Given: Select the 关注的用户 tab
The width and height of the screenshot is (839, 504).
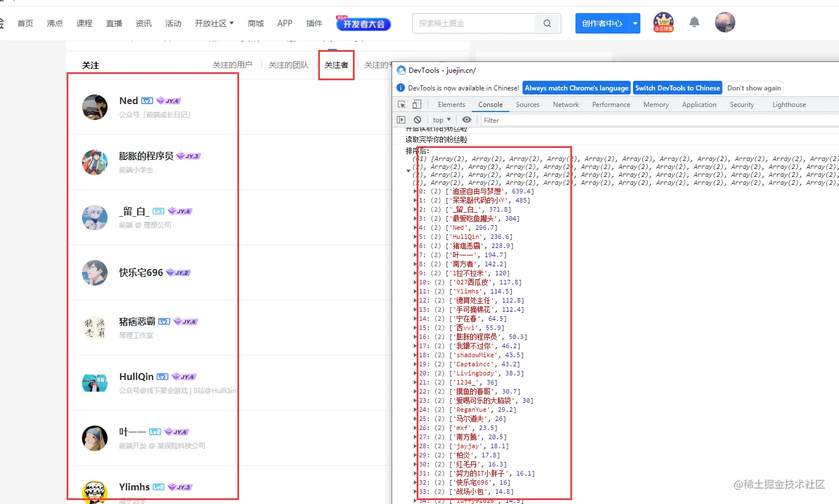Looking at the screenshot, I should [x=232, y=65].
